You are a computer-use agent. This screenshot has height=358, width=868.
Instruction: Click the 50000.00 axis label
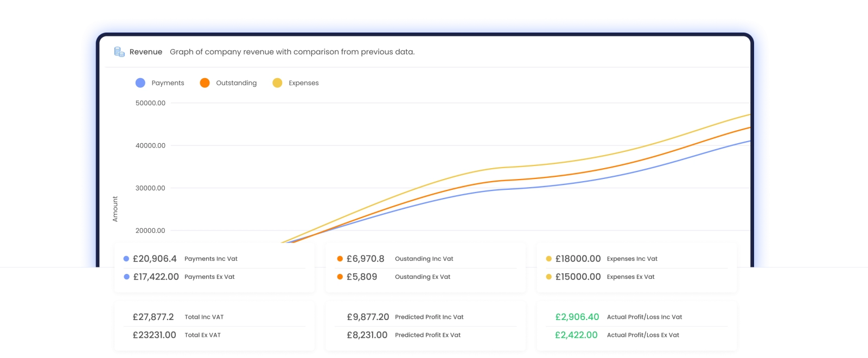pos(150,103)
